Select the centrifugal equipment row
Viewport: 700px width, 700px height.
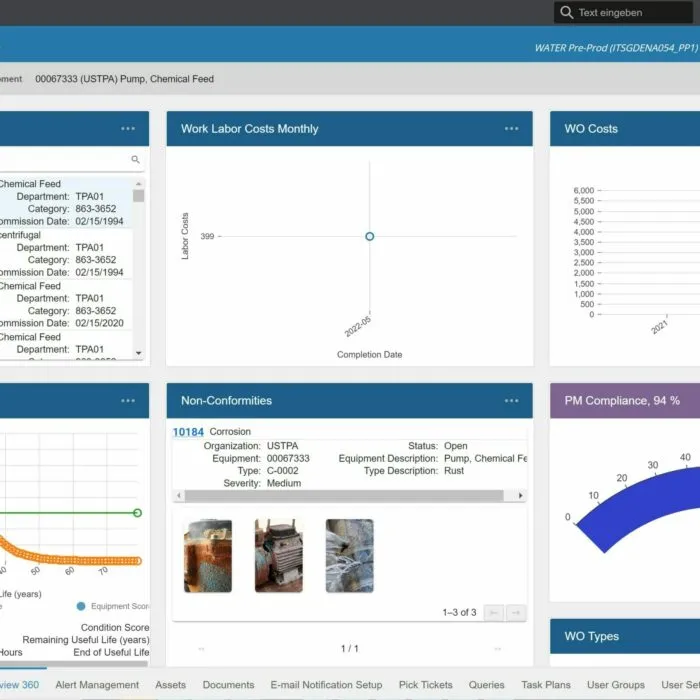click(x=66, y=253)
